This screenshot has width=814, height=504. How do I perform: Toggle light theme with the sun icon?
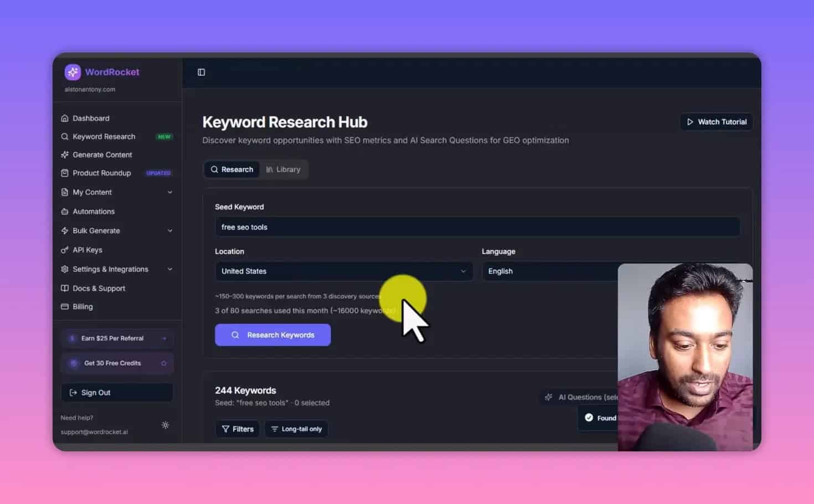point(165,425)
